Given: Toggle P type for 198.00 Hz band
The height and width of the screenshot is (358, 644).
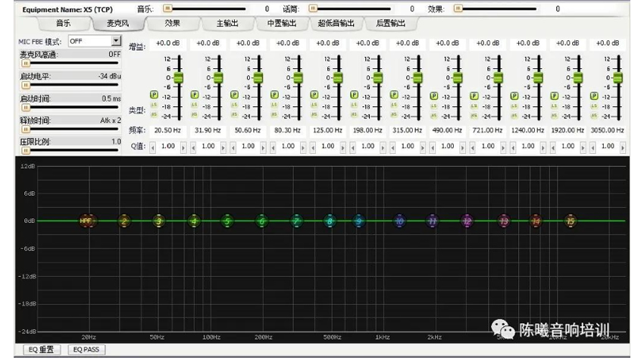Looking at the screenshot, I should click(x=354, y=95).
